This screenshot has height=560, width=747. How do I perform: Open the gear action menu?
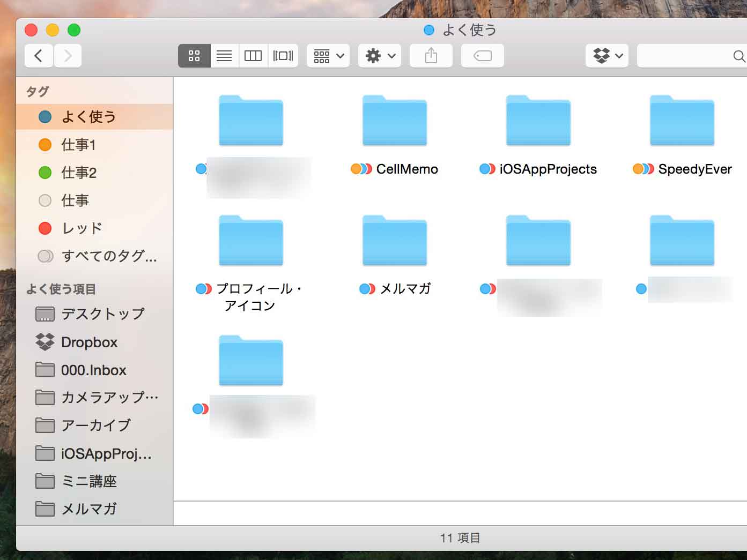pos(380,56)
